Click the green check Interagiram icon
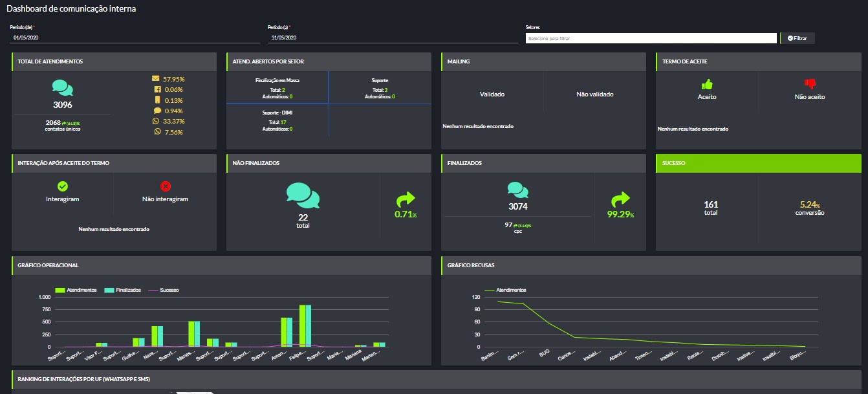The height and width of the screenshot is (394, 868). pyautogui.click(x=63, y=186)
